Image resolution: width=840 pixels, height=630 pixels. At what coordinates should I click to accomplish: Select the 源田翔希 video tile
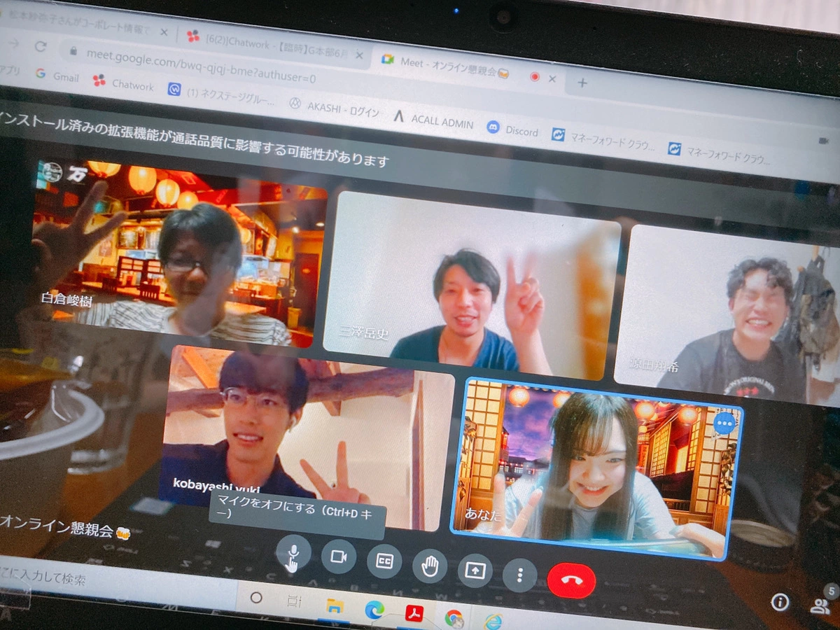point(728,315)
